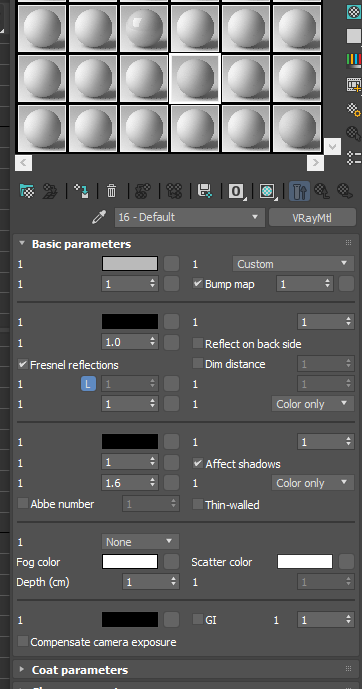Click the Make Preview filmstrip icon

coord(354,84)
